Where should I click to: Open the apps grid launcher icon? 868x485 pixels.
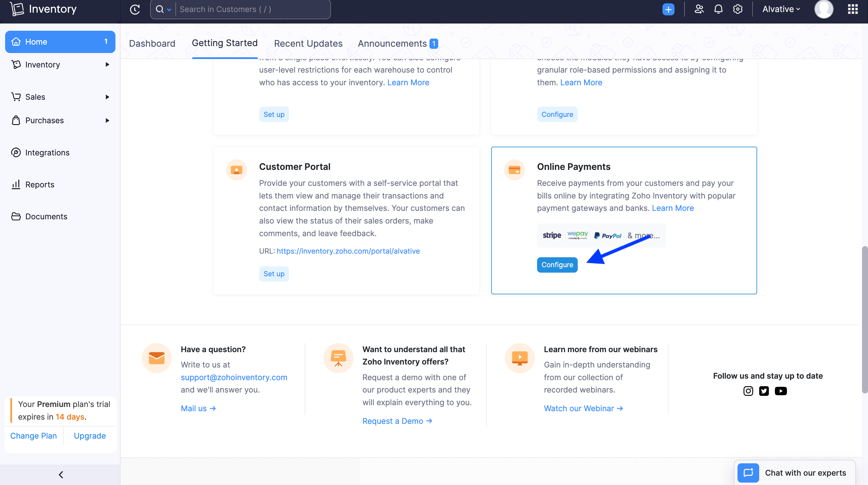[853, 9]
